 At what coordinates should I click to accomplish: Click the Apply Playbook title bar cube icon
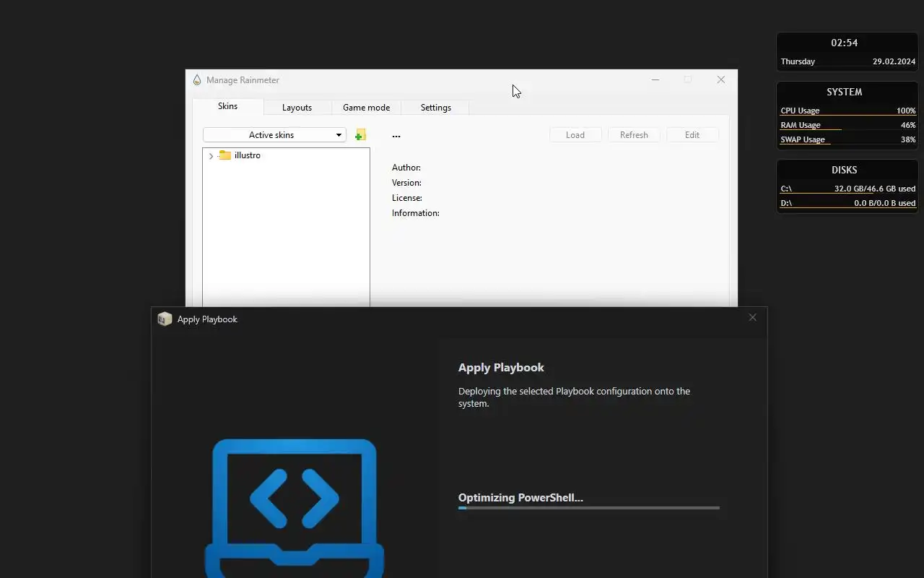(165, 319)
